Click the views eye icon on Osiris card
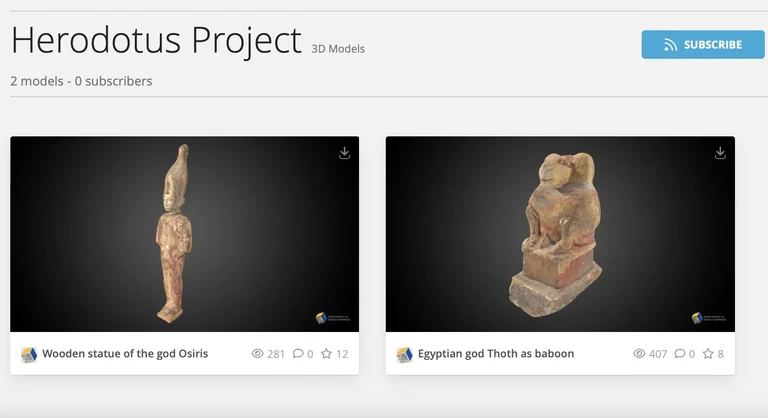768x418 pixels. 257,354
